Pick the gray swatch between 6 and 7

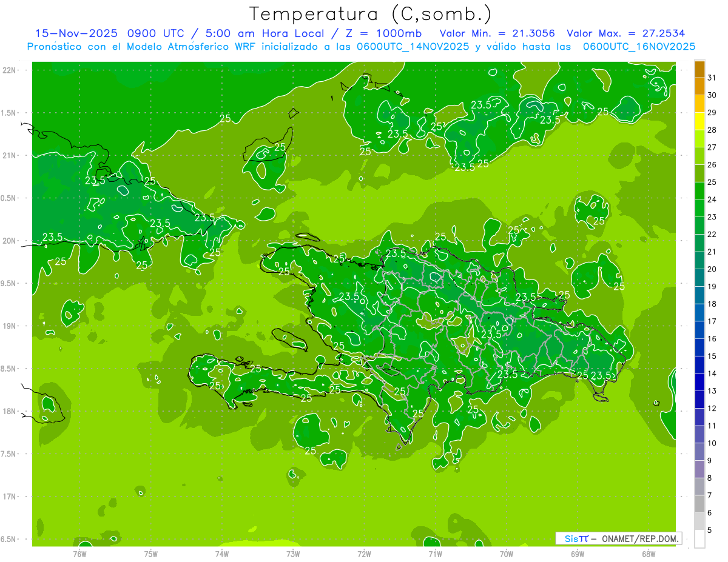(x=699, y=504)
